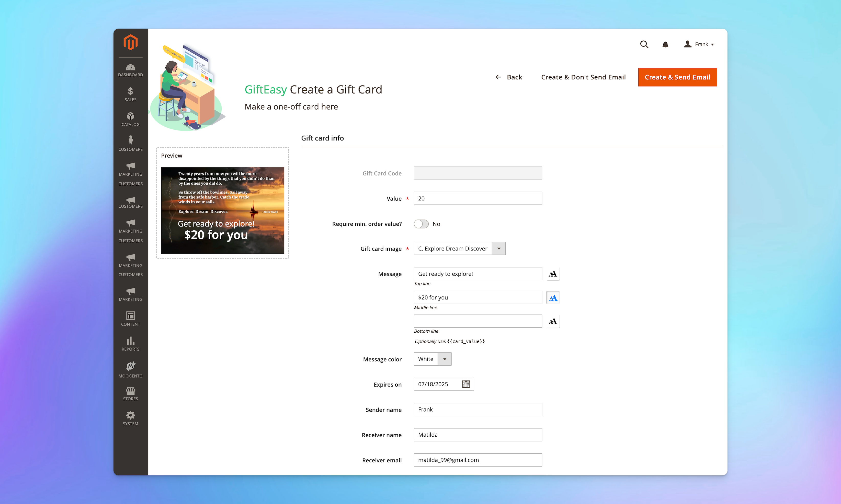Image resolution: width=841 pixels, height=504 pixels.
Task: Click the Create & Don't Send Email button
Action: pyautogui.click(x=583, y=77)
